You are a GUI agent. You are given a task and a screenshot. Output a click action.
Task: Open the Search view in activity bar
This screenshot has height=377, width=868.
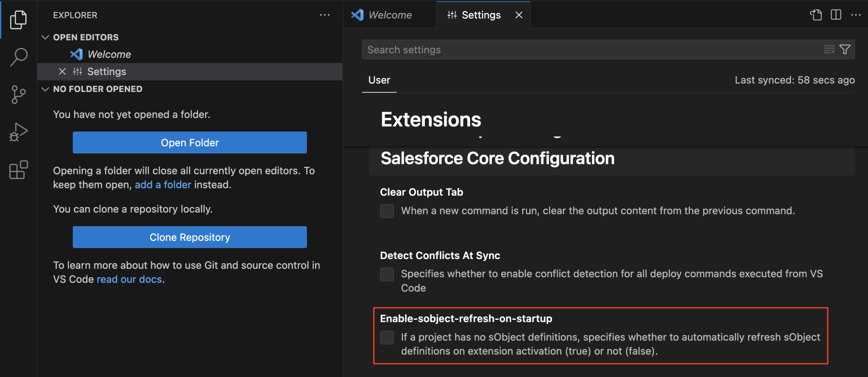click(18, 57)
